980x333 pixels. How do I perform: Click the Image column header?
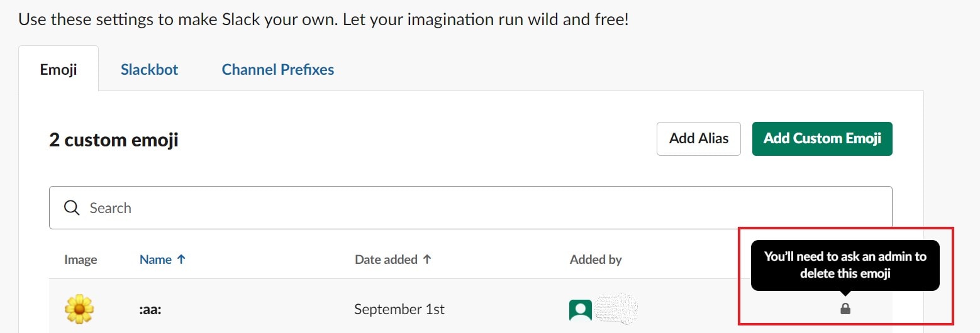tap(81, 259)
